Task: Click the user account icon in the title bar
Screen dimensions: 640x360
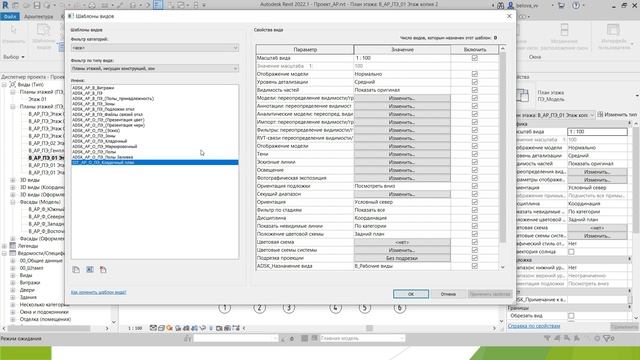Action: point(511,5)
